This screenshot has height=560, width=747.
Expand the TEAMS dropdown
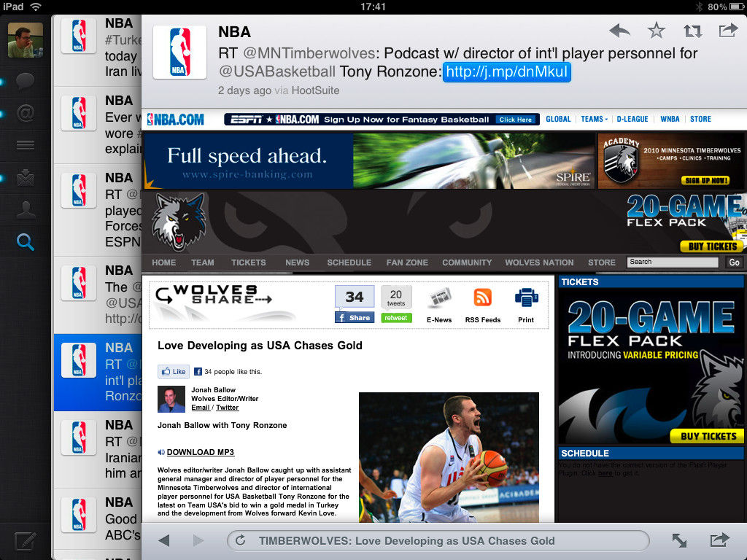[594, 119]
